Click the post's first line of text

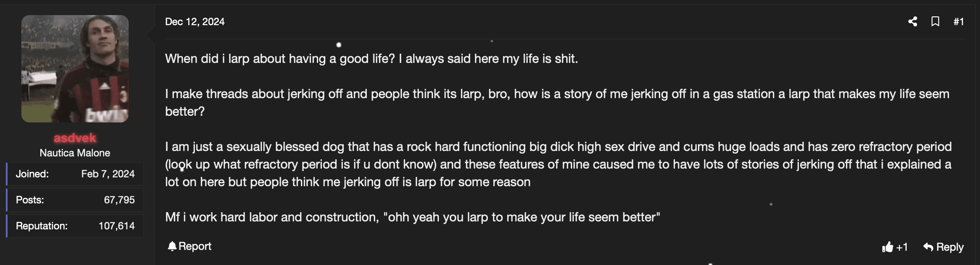[371, 59]
